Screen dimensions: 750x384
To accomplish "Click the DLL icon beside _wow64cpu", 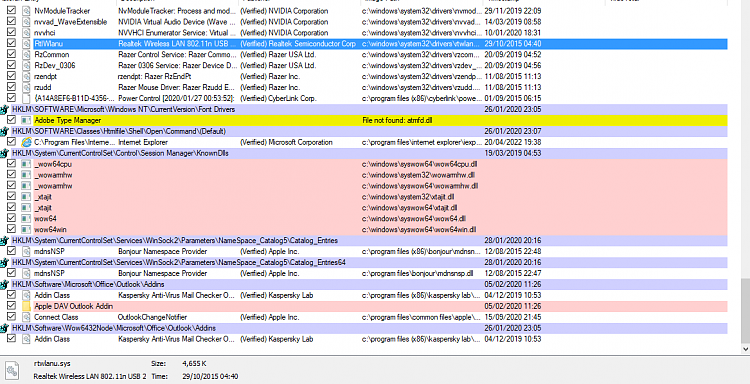I will point(26,164).
